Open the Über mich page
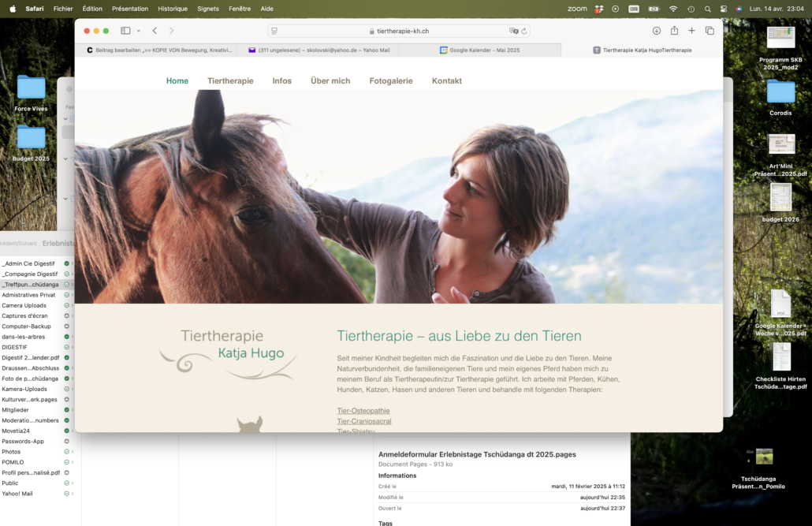The image size is (812, 526). [x=330, y=81]
